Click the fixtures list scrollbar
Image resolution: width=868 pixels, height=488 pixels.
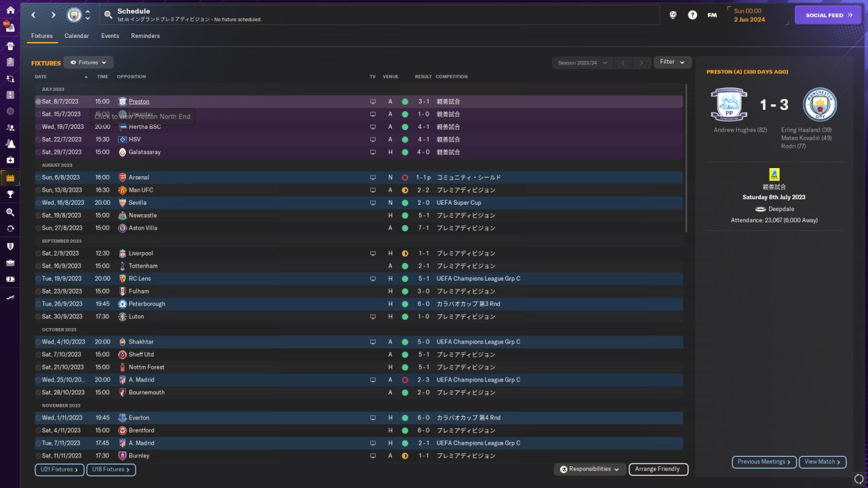[686, 158]
